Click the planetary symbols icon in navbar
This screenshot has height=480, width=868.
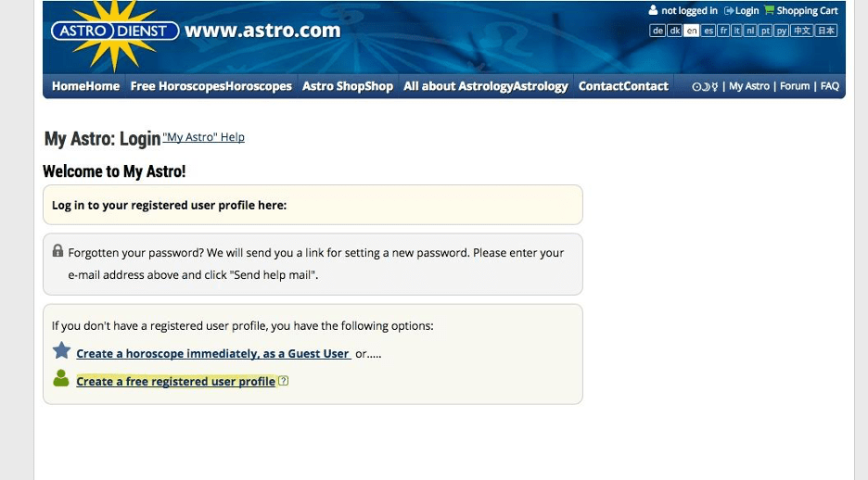pyautogui.click(x=704, y=86)
